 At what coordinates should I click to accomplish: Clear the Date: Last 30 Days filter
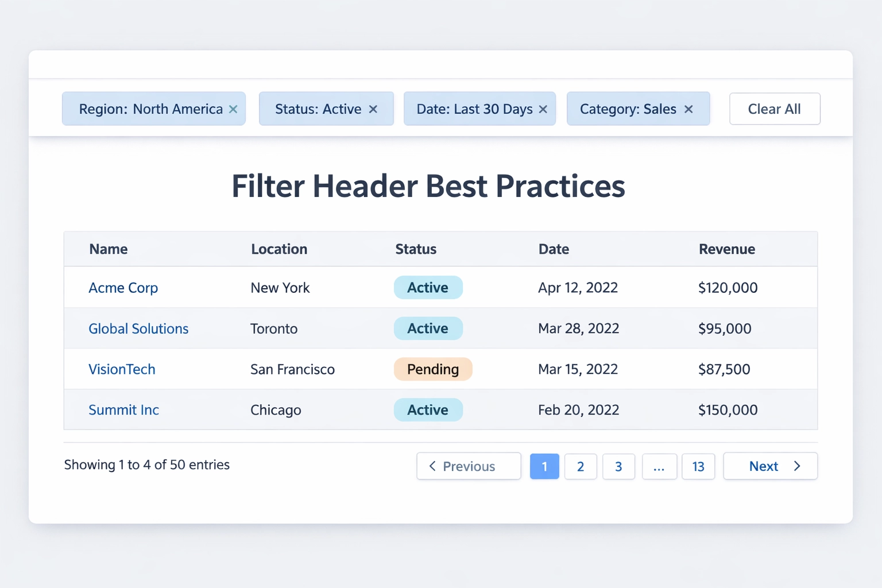coord(543,109)
